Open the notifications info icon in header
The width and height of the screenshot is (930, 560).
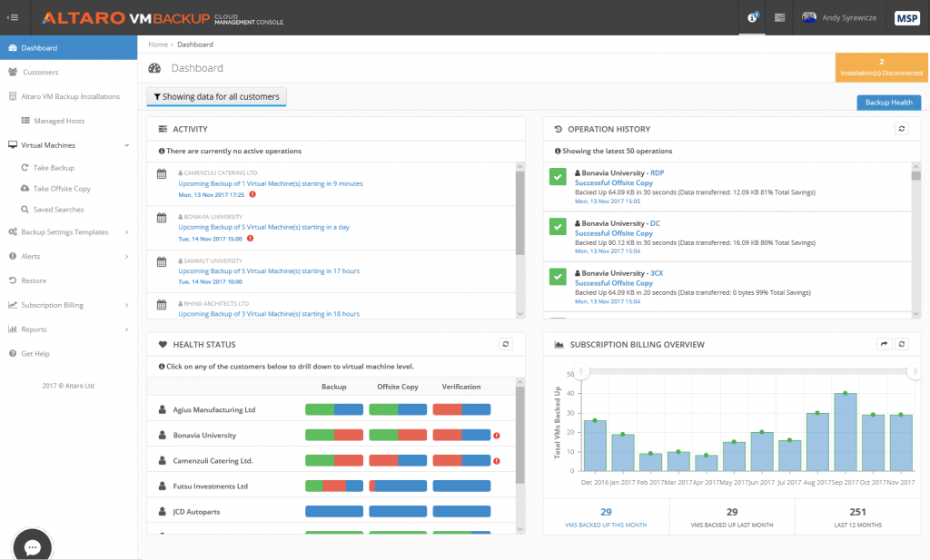[752, 18]
